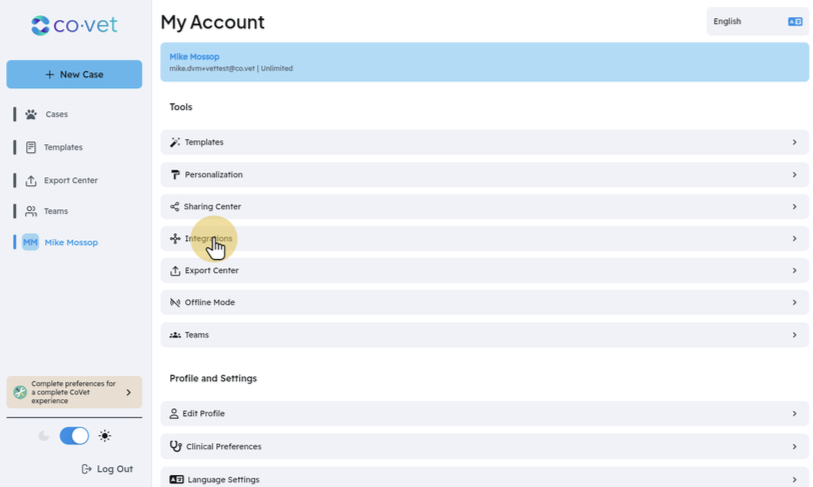Click the Language Settings AZ icon
The image size is (813, 487).
177,479
